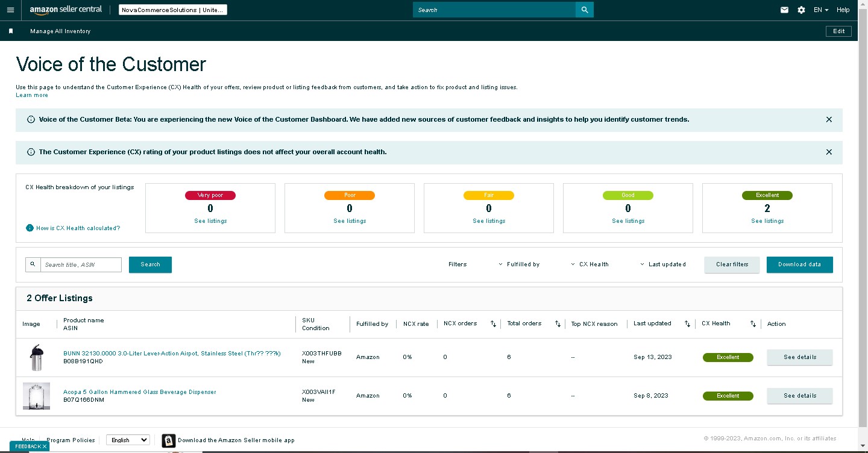
Task: Sort the table by Last updated column
Action: (x=687, y=324)
